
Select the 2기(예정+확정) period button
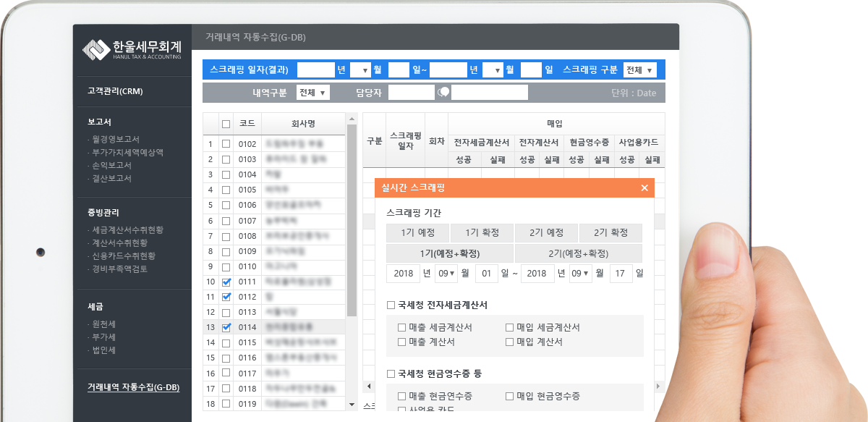tap(579, 253)
